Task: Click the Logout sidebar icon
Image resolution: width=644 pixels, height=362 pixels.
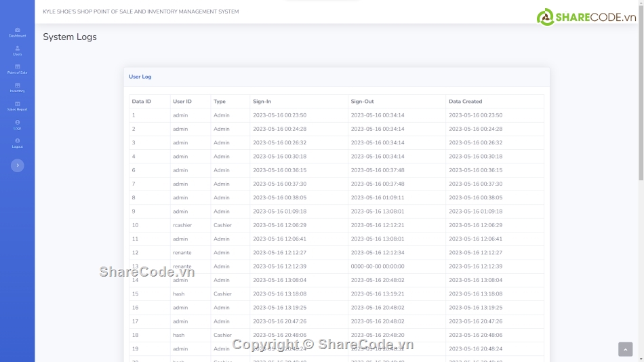Action: tap(17, 142)
